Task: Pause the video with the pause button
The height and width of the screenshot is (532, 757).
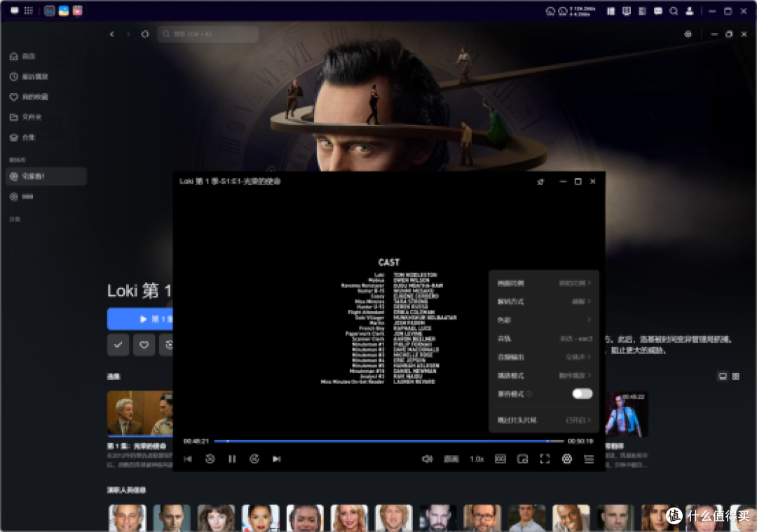Action: click(232, 459)
